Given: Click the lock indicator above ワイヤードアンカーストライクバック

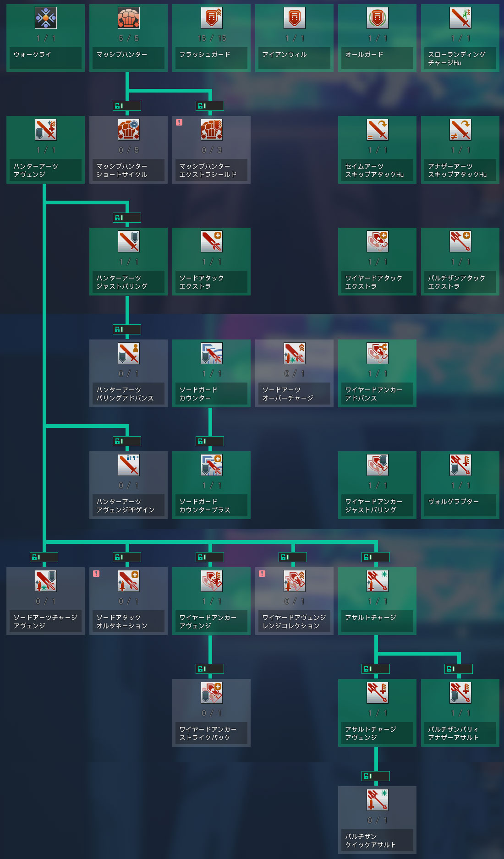Looking at the screenshot, I should pyautogui.click(x=210, y=669).
